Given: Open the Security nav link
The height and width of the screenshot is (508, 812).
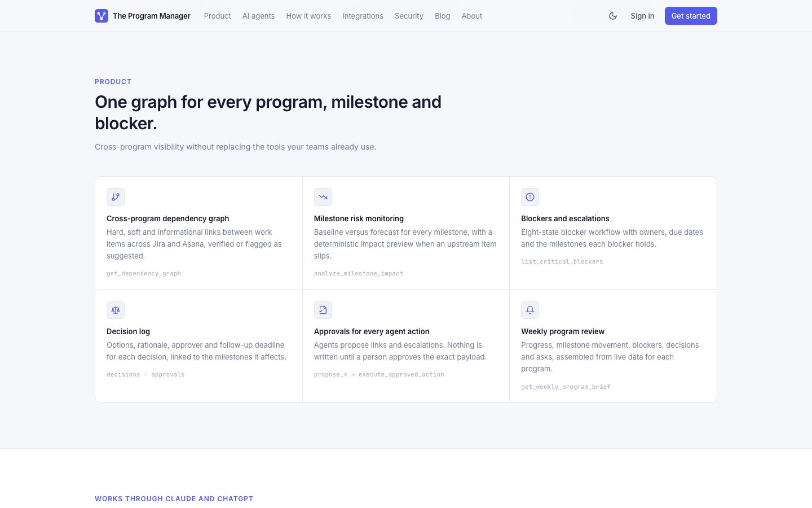Looking at the screenshot, I should 409,16.
